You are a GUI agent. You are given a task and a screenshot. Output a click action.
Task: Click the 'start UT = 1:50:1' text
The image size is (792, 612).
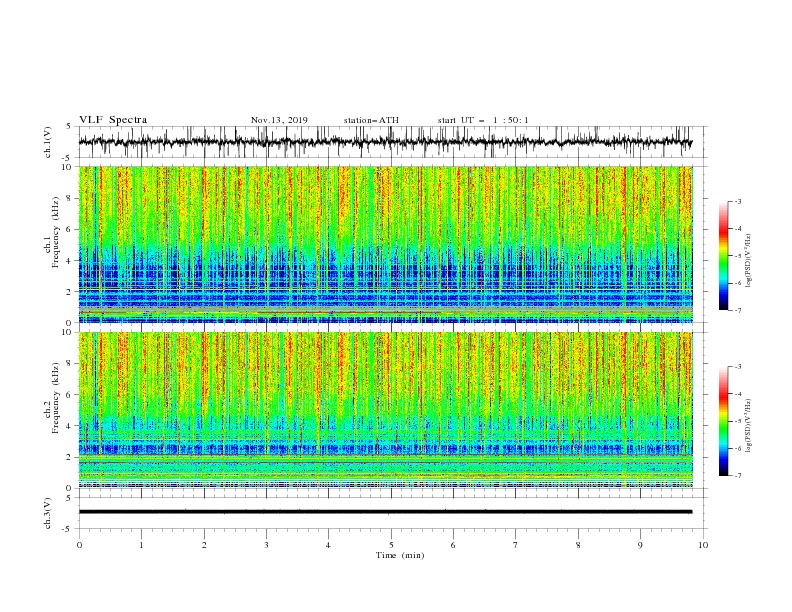[x=483, y=120]
